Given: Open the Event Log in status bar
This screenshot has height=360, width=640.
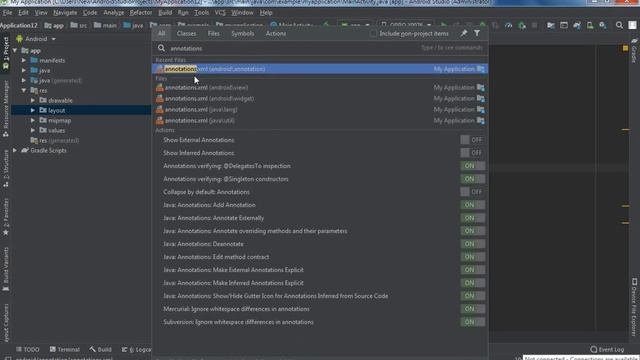Looking at the screenshot, I should coord(607,349).
